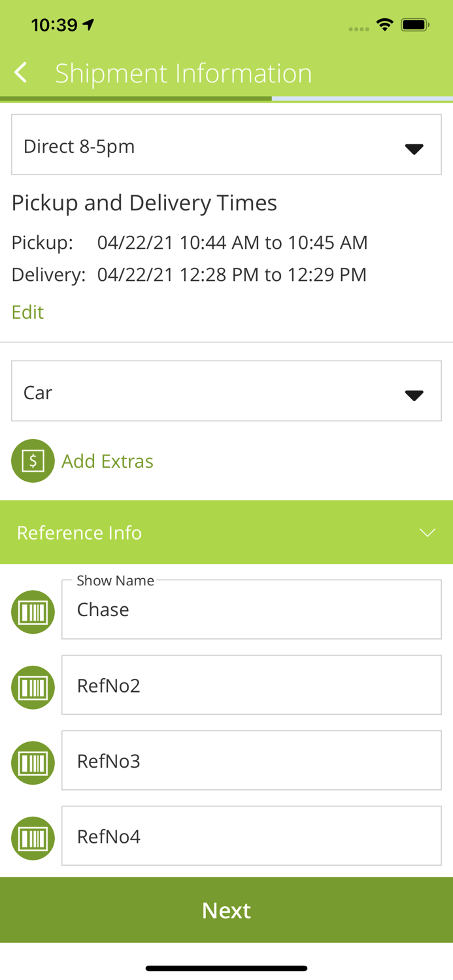This screenshot has height=980, width=453.
Task: Tap the Wi-Fi icon in the status bar
Action: pos(384,25)
